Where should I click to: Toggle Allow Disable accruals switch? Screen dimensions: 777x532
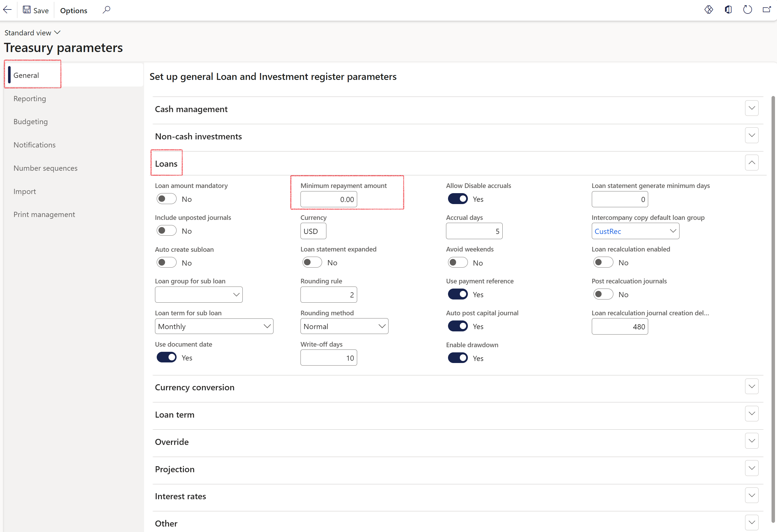[458, 199]
